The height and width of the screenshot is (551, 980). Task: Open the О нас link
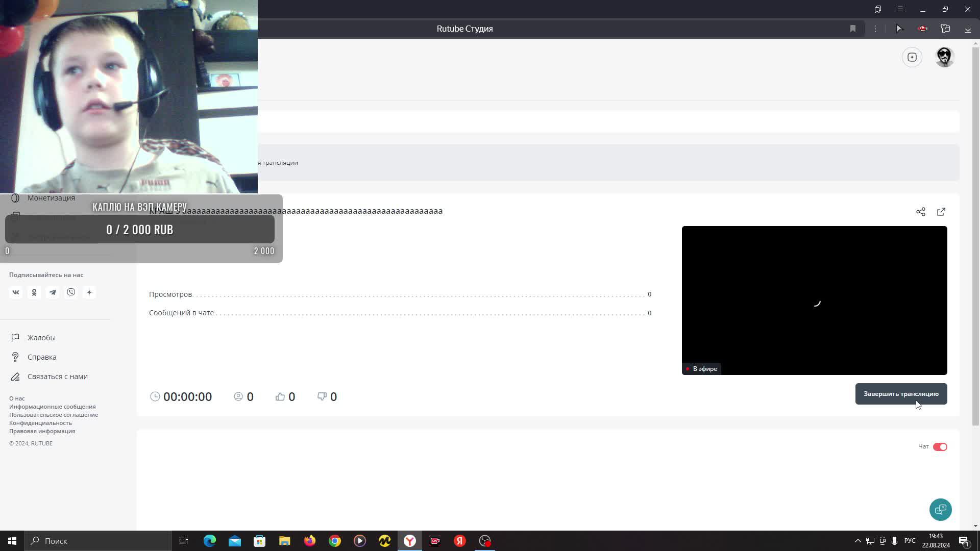click(x=17, y=398)
